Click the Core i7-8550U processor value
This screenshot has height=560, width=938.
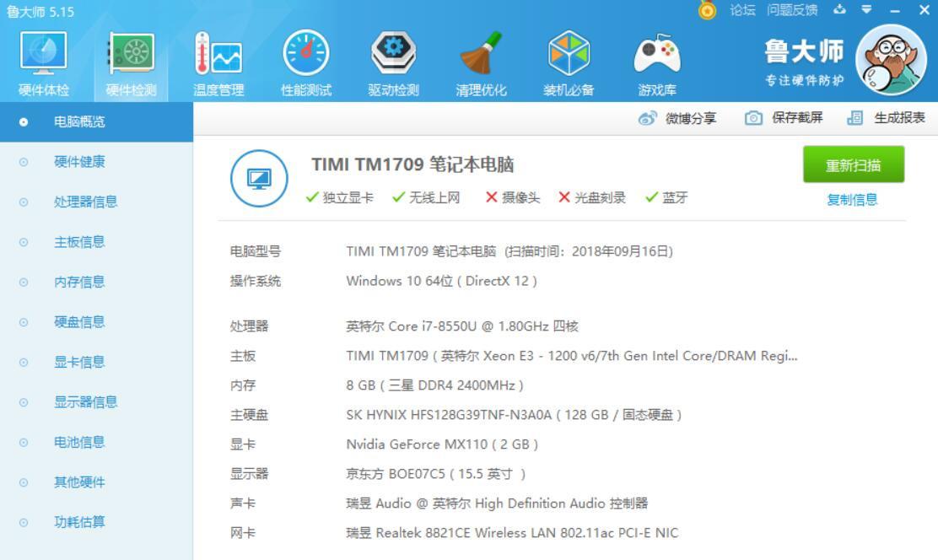(461, 326)
